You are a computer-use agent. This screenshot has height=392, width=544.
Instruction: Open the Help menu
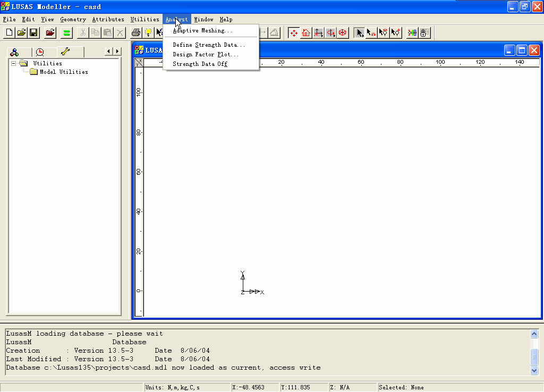[226, 20]
